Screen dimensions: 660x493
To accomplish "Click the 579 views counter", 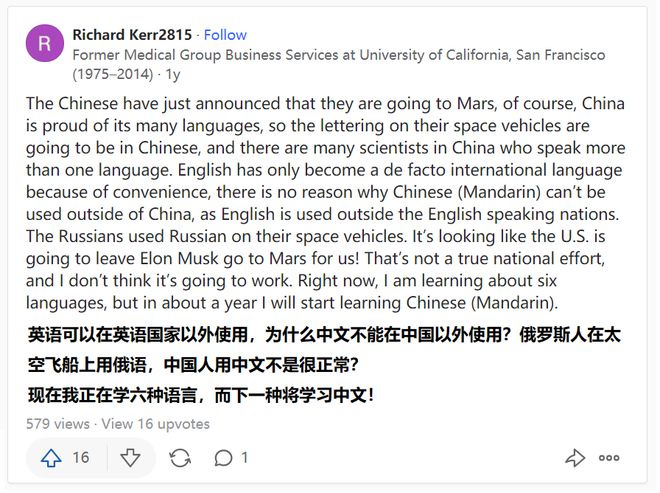I will pyautogui.click(x=58, y=424).
